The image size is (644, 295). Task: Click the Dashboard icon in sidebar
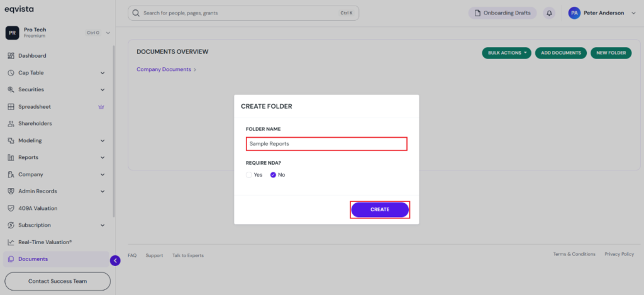[x=11, y=56]
